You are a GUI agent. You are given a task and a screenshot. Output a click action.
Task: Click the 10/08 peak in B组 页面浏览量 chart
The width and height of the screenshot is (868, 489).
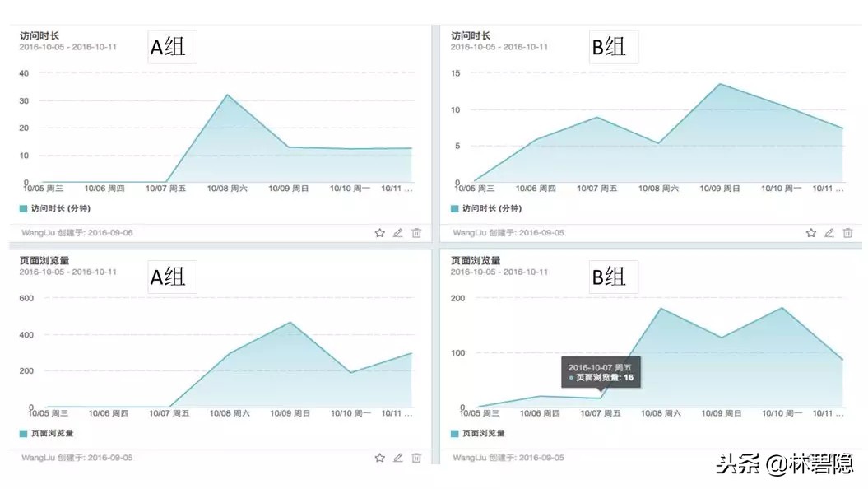point(661,309)
